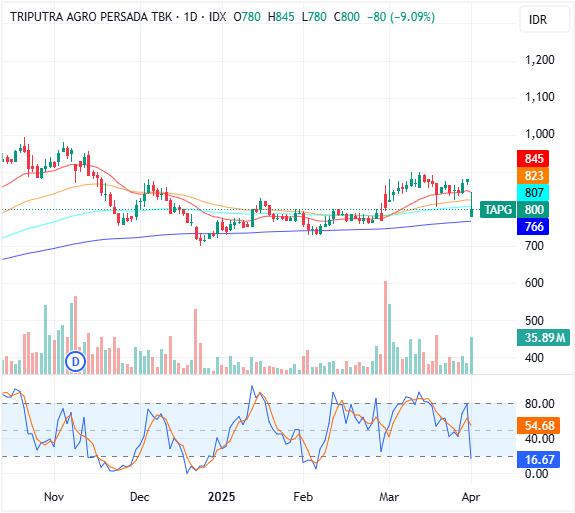
Task: Click the 40.00 stochastic scale label
Action: (540, 439)
